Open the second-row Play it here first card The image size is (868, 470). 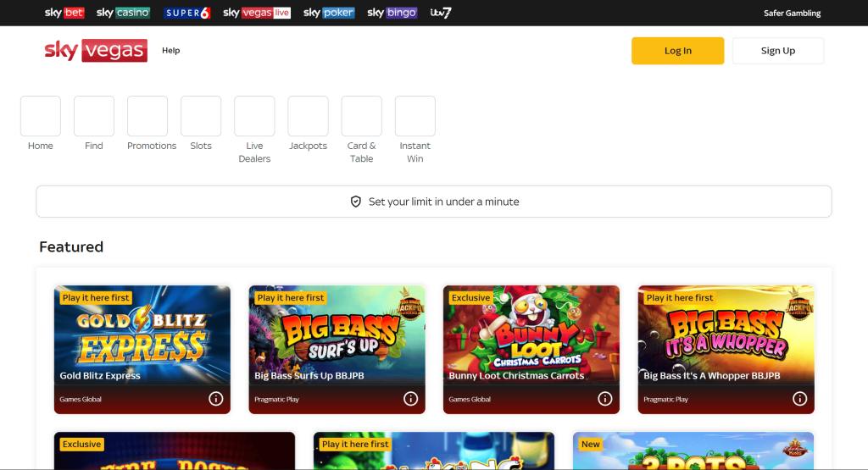[x=434, y=451]
